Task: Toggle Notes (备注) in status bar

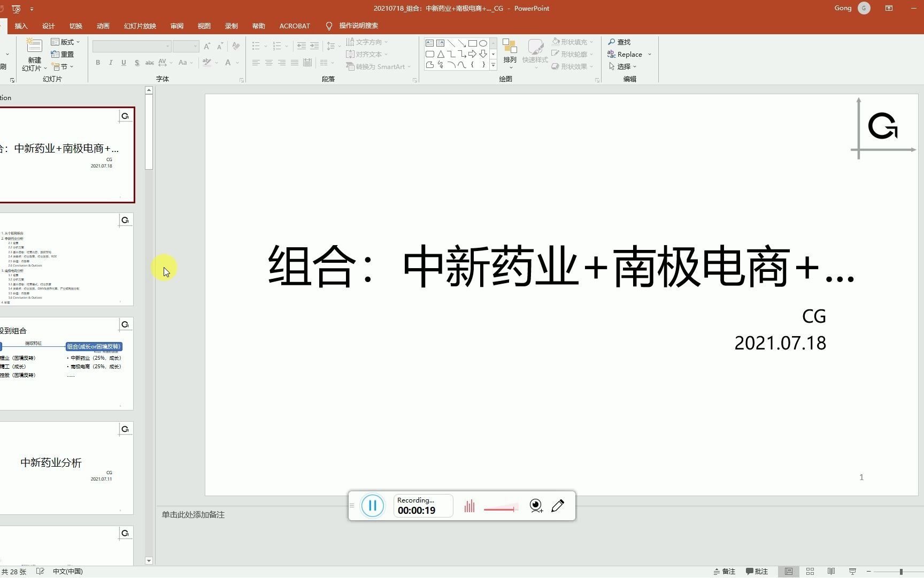Action: click(x=725, y=572)
